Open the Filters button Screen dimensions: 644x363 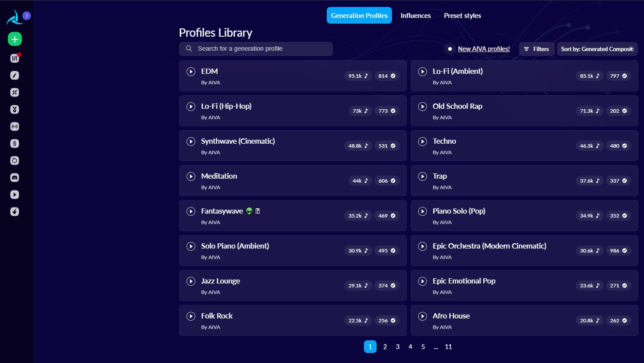click(x=537, y=49)
